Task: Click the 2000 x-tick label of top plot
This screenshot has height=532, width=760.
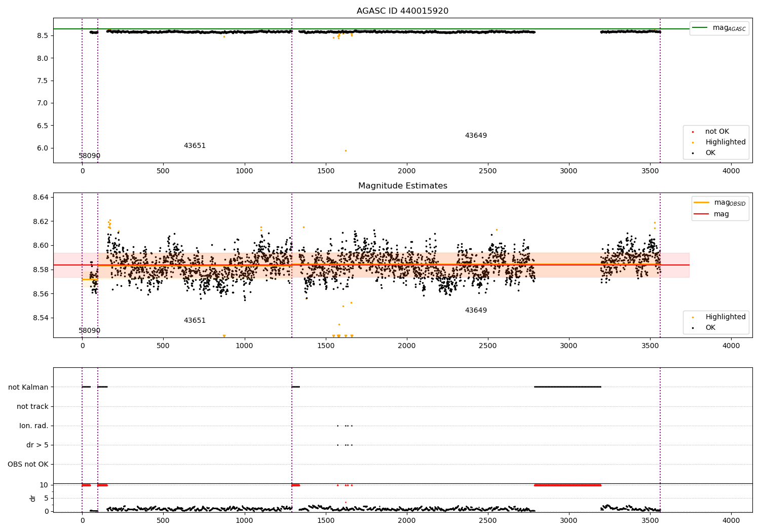Action: 406,171
